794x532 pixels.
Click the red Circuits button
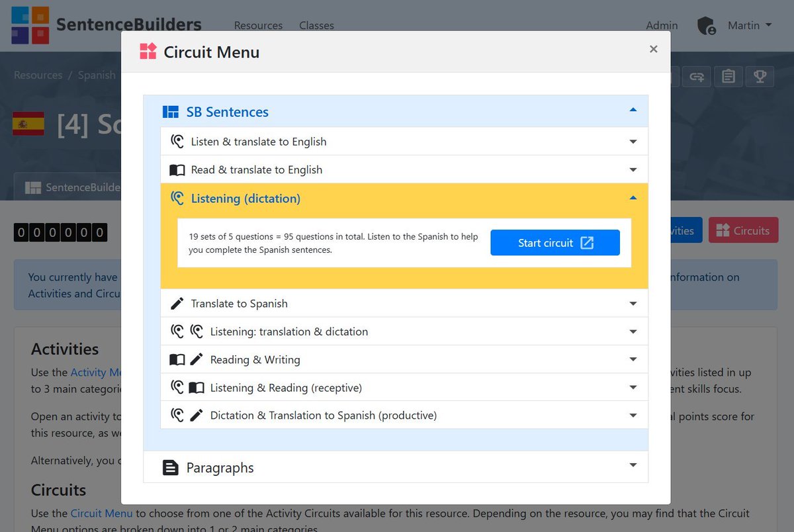(x=743, y=230)
